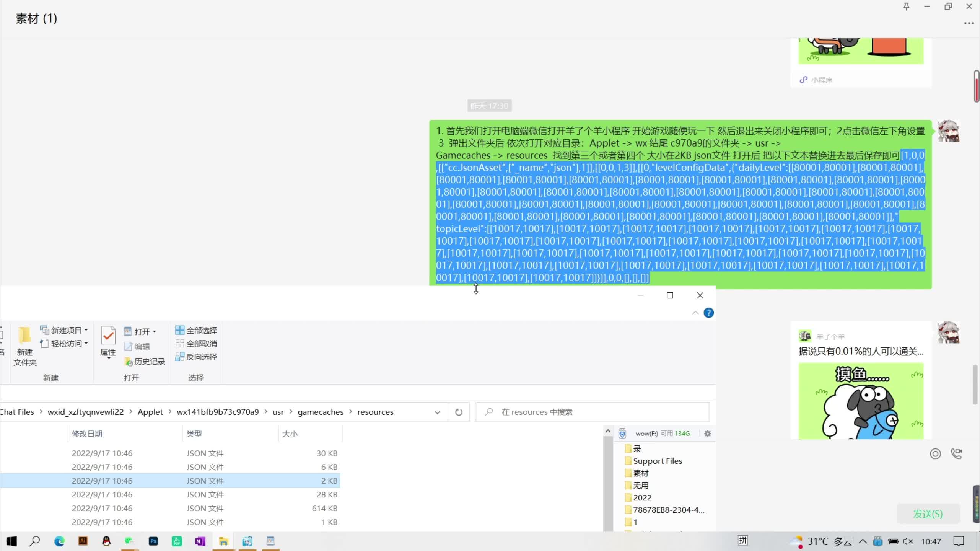Open the 新建项目 dropdown
The width and height of the screenshot is (980, 551).
pyautogui.click(x=64, y=330)
